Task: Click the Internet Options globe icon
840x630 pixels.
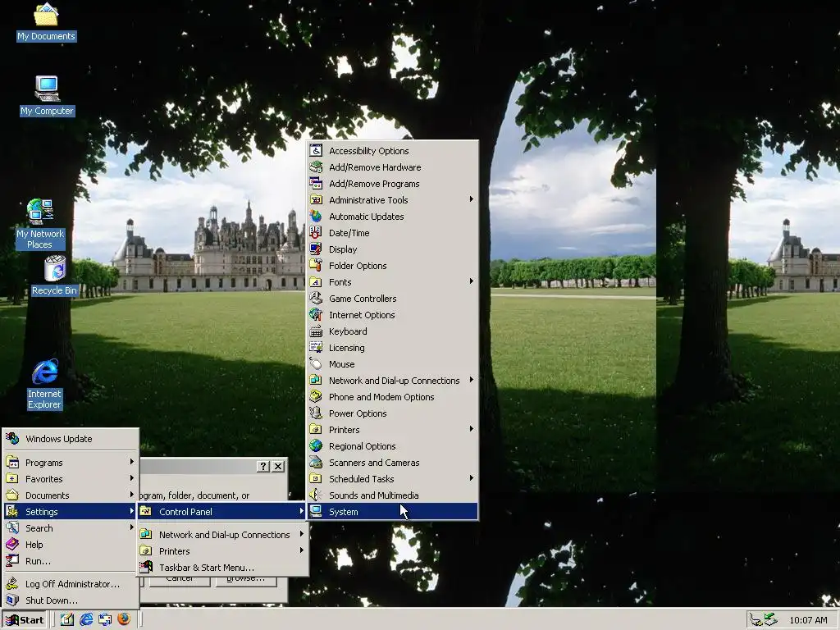Action: 316,315
